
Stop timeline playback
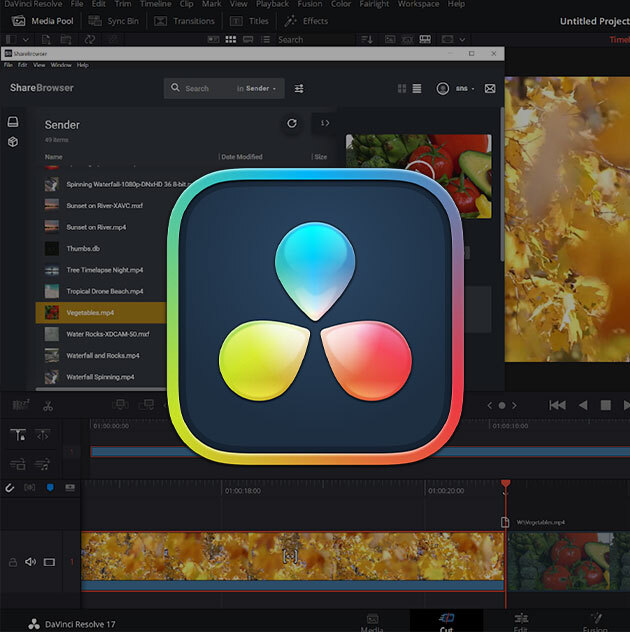605,405
